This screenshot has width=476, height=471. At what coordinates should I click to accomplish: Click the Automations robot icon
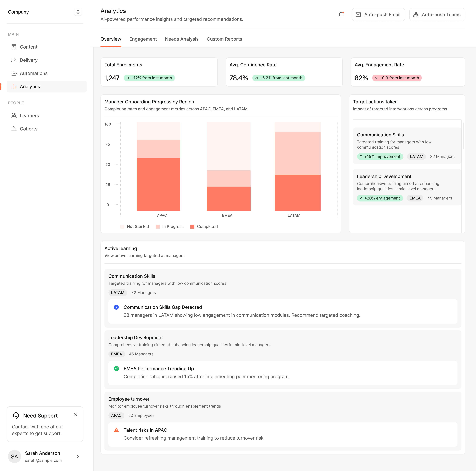pos(14,73)
